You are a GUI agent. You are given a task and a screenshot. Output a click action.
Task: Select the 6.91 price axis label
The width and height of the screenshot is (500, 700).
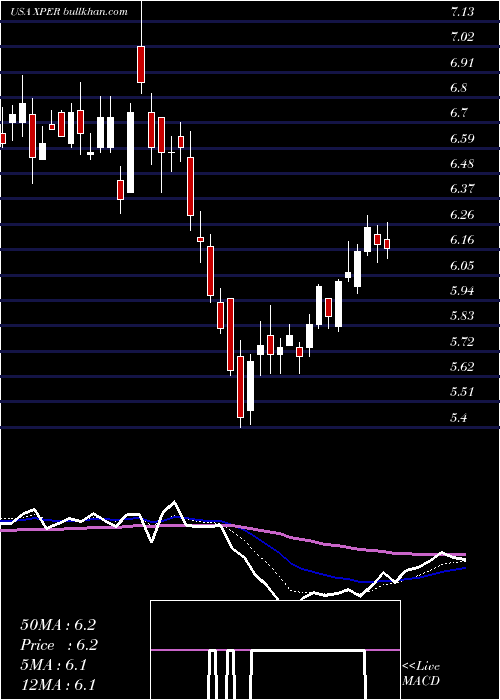click(x=462, y=62)
